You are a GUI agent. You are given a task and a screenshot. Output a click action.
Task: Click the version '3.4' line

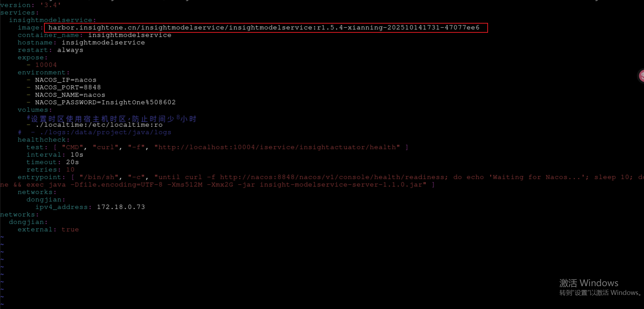31,5
